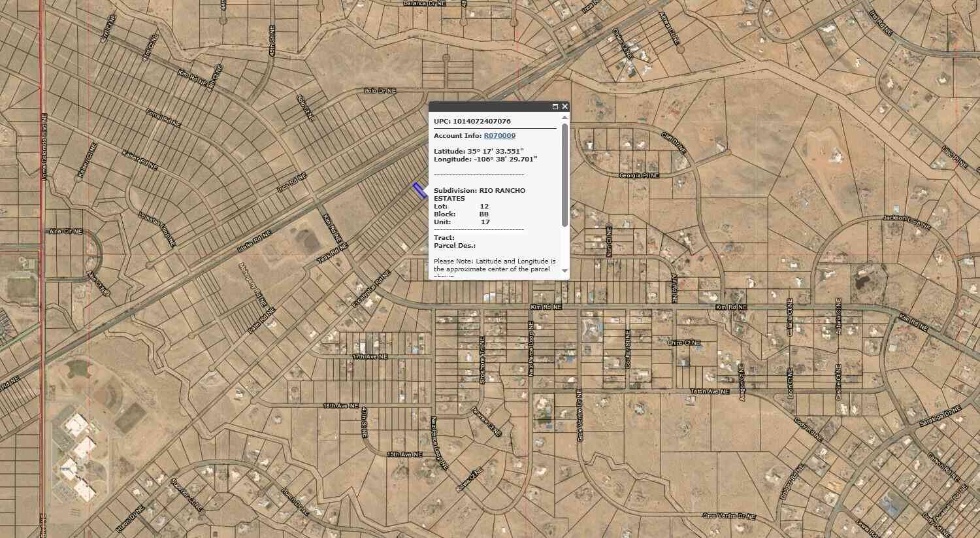Click the Georgia Pl NE street label
Image resolution: width=980 pixels, height=538 pixels.
(639, 176)
